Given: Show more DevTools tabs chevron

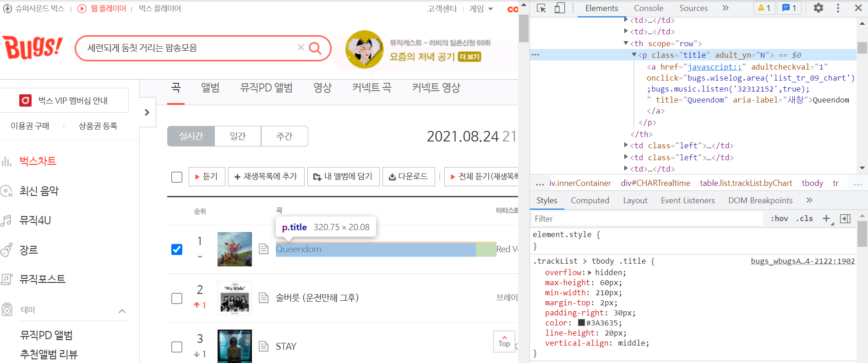Looking at the screenshot, I should coord(726,8).
